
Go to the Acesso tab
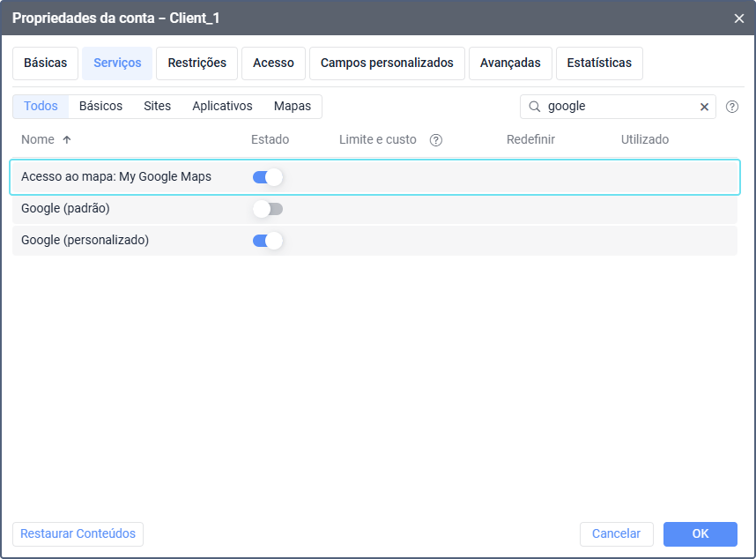pos(273,63)
